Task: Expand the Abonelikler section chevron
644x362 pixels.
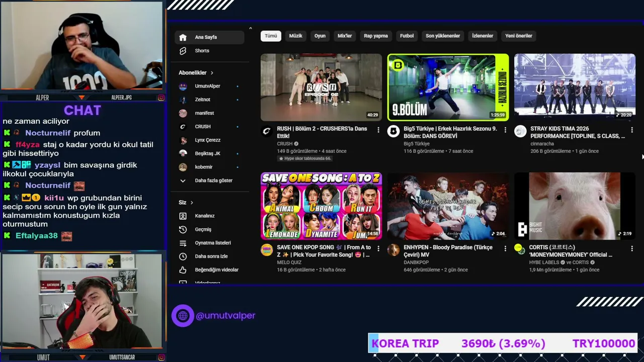Action: (212, 73)
